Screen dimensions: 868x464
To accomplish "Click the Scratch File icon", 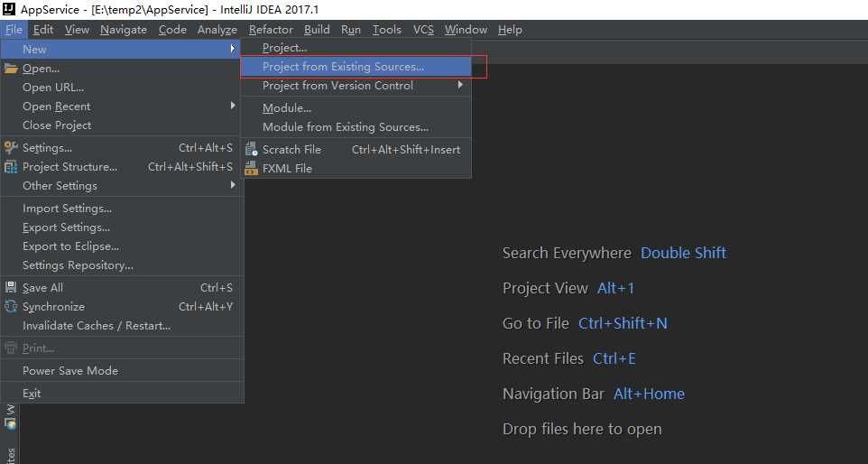I will point(252,149).
